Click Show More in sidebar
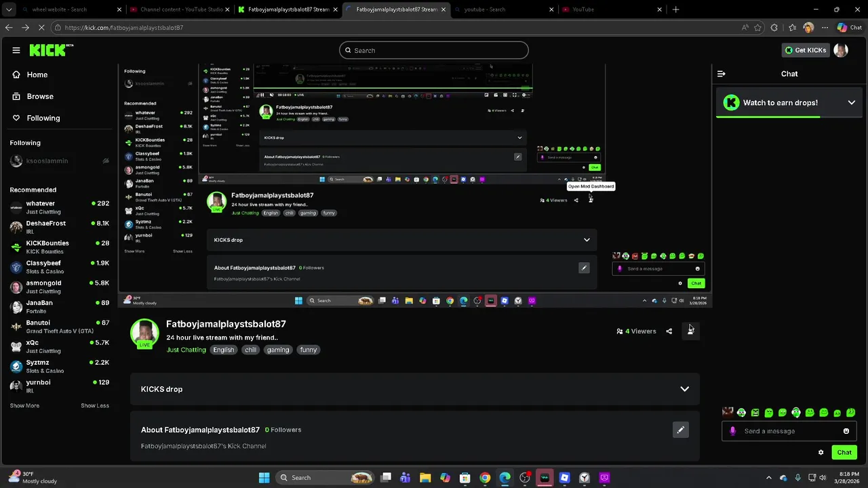 [24, 405]
